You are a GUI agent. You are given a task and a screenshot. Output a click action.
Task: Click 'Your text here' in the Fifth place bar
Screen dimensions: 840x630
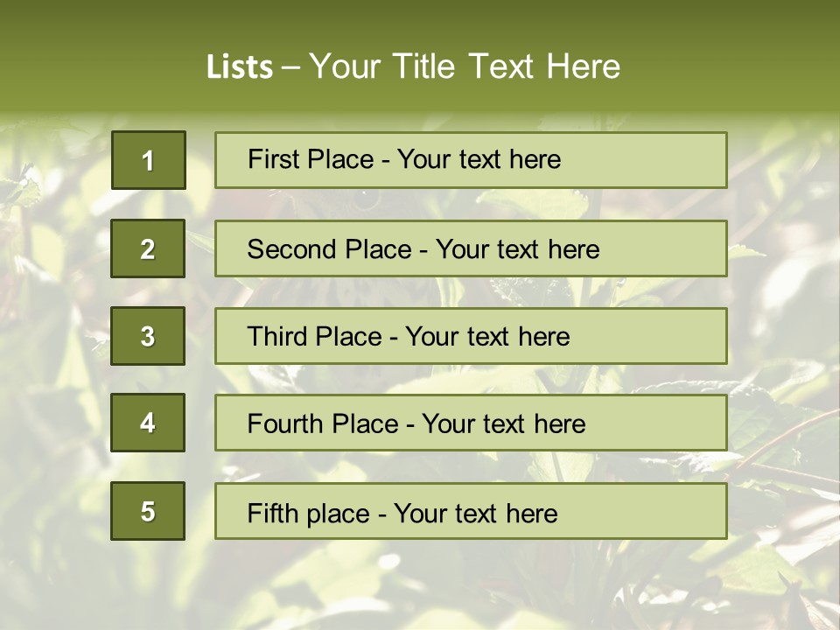coord(475,513)
